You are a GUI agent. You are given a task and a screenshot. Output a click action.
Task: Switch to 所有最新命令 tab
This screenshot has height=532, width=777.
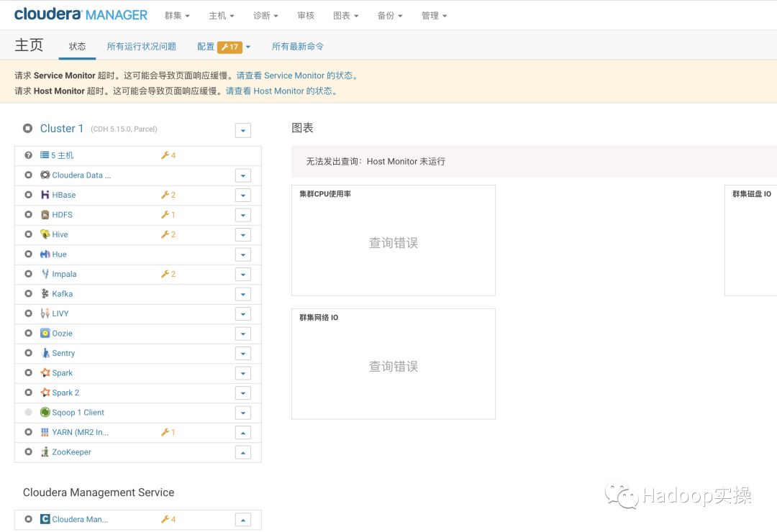[298, 46]
